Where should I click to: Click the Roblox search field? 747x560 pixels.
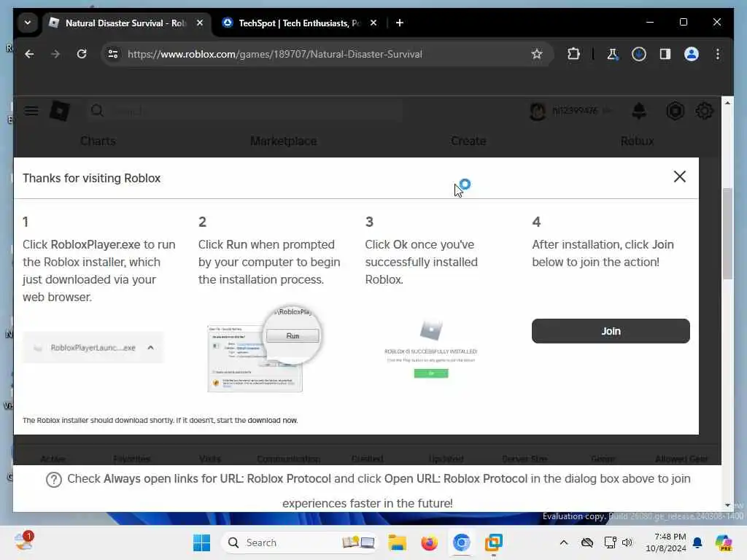pyautogui.click(x=245, y=111)
